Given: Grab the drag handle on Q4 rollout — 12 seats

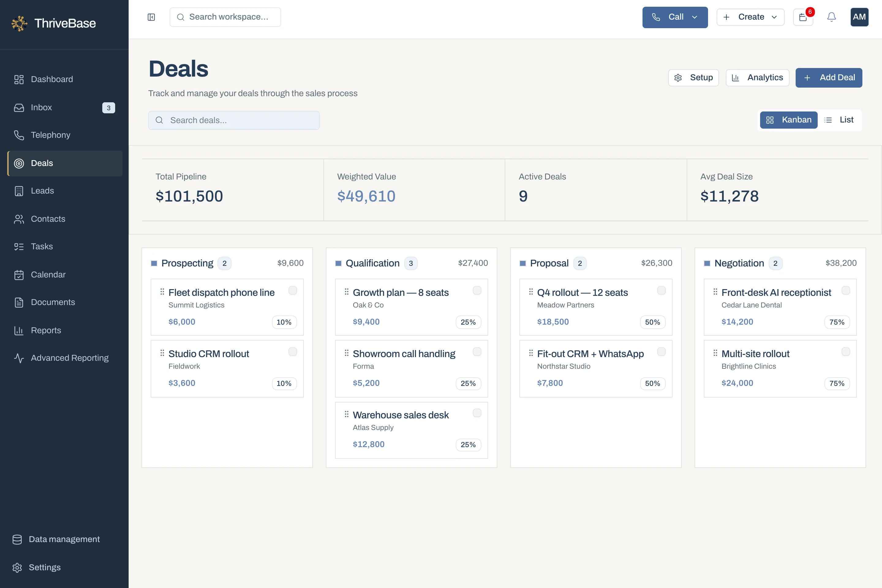Looking at the screenshot, I should point(531,291).
